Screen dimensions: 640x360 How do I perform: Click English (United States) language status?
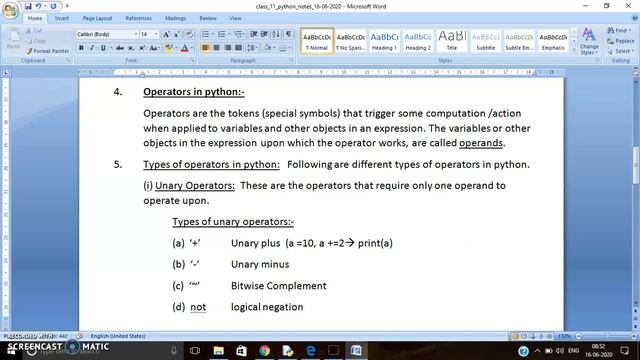[x=118, y=336]
